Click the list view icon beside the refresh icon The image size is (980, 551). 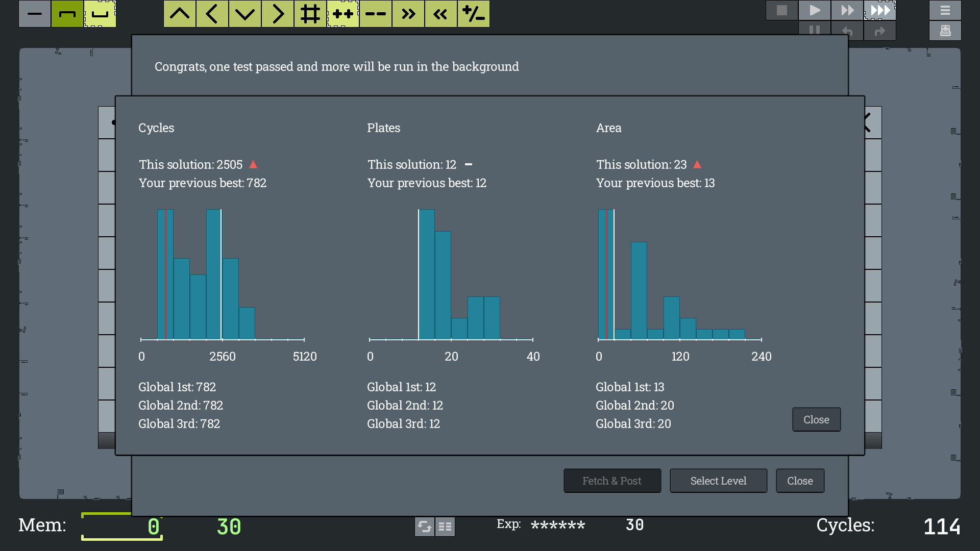point(445,527)
